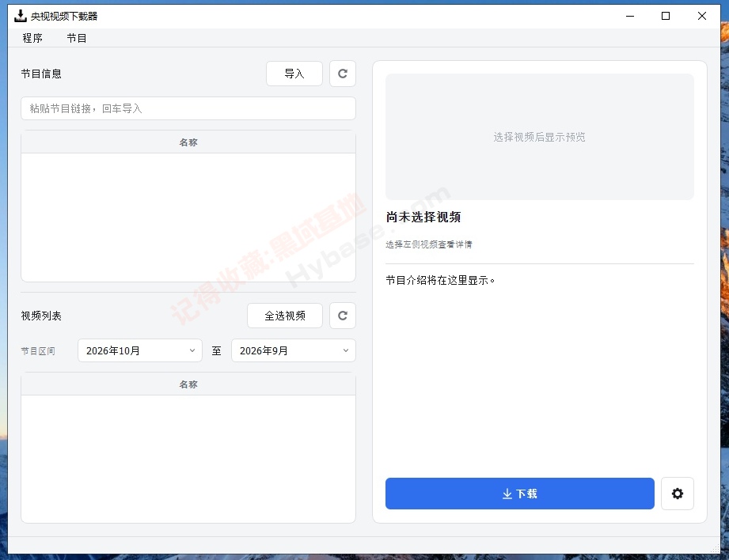This screenshot has width=729, height=560.
Task: Click the video preview placeholder area
Action: point(539,137)
